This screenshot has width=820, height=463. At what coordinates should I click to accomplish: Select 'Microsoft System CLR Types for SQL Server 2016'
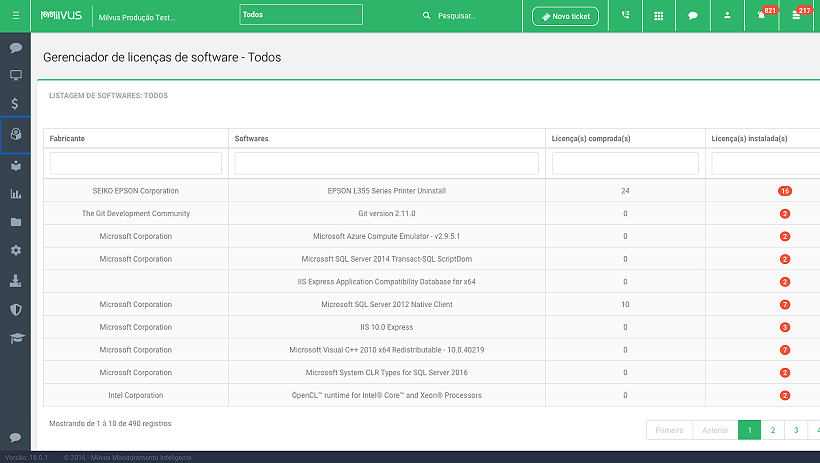(386, 372)
